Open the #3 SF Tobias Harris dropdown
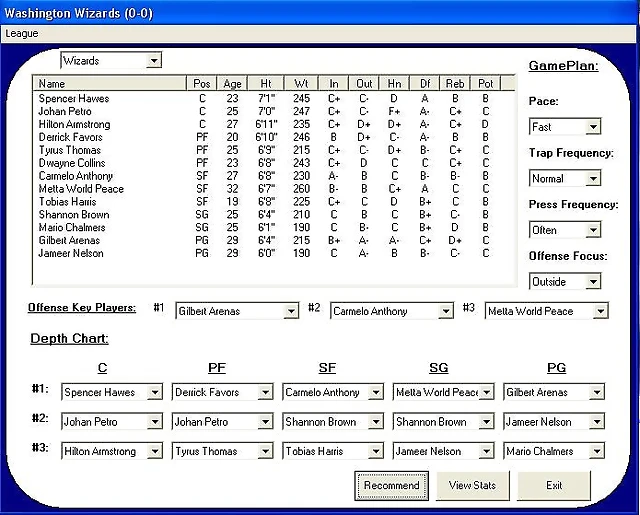 coord(333,451)
